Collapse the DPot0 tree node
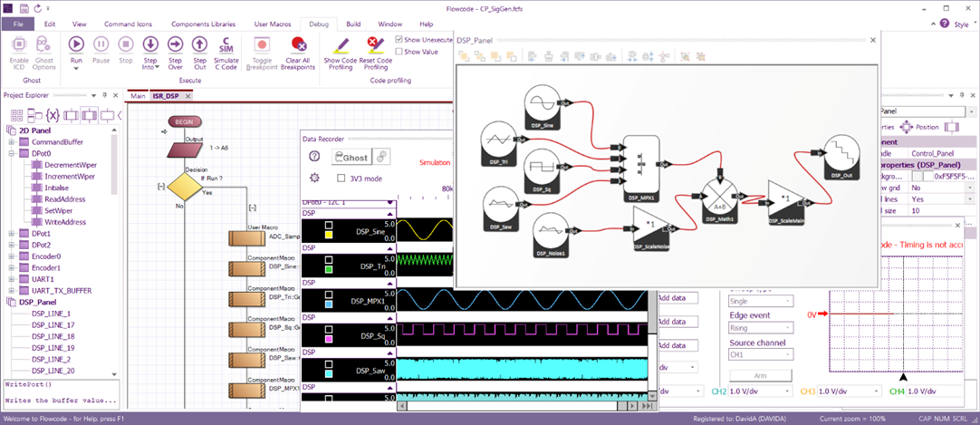Screen dimensions: 980x425 point(11,153)
